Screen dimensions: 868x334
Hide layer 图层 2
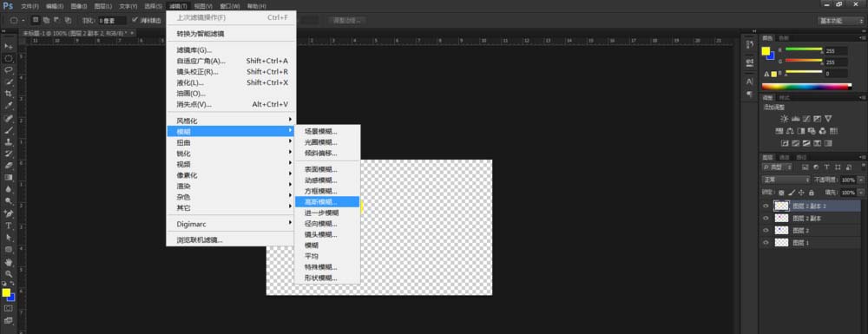(766, 230)
